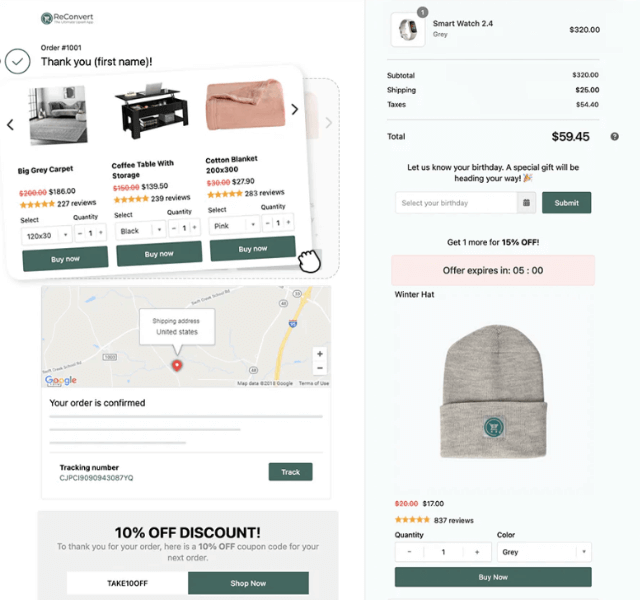Submit the birthday form

click(567, 202)
